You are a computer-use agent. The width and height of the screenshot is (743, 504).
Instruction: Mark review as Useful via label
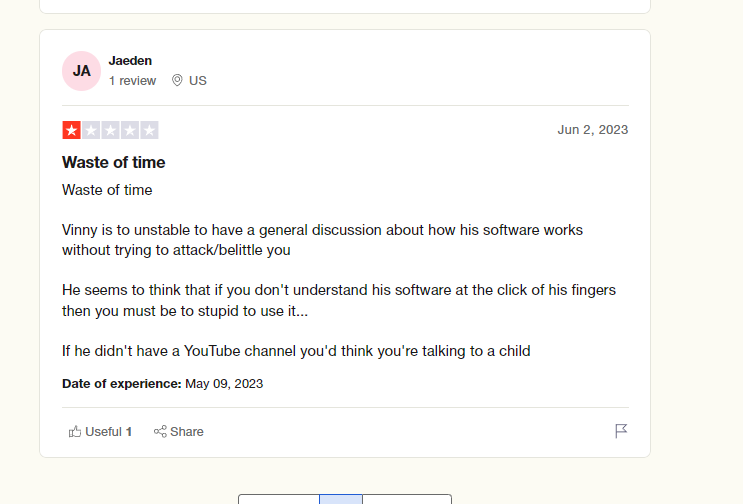pos(103,432)
